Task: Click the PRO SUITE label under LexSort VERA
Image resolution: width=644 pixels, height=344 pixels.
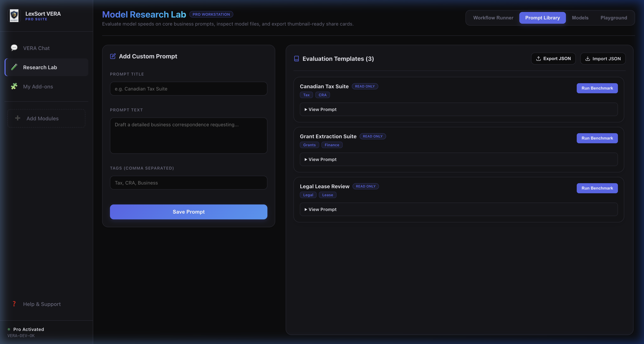Action: [36, 19]
